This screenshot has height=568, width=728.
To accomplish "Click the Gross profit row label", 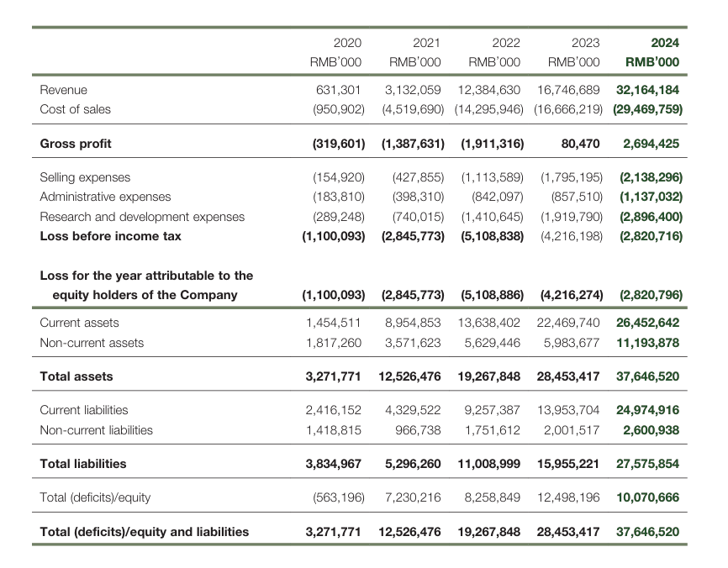I will coord(76,144).
